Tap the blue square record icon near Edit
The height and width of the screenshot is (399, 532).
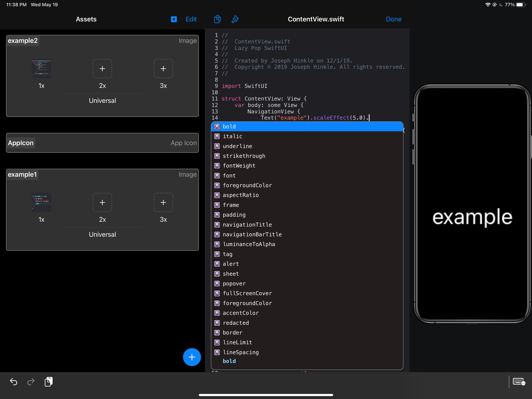coord(174,19)
